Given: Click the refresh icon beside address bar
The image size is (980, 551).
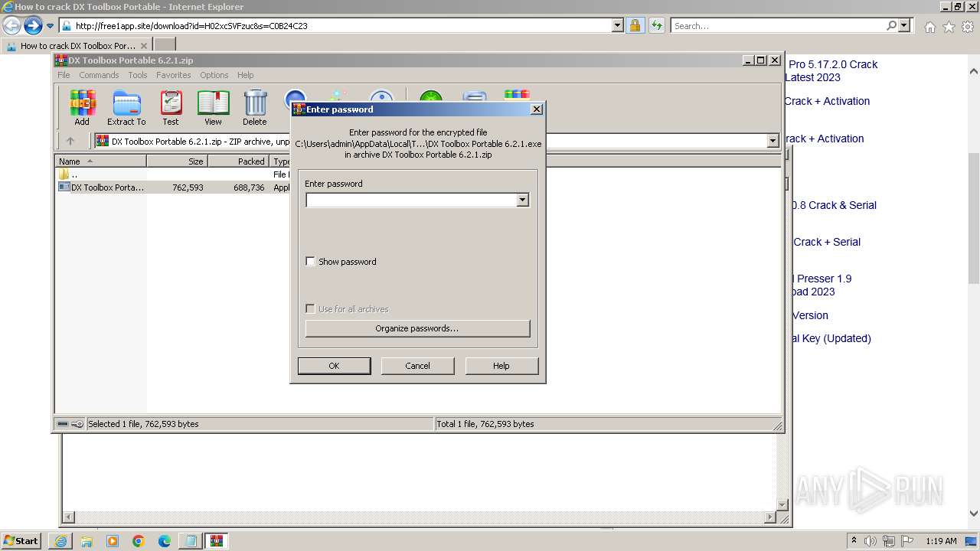Looking at the screenshot, I should (x=656, y=26).
